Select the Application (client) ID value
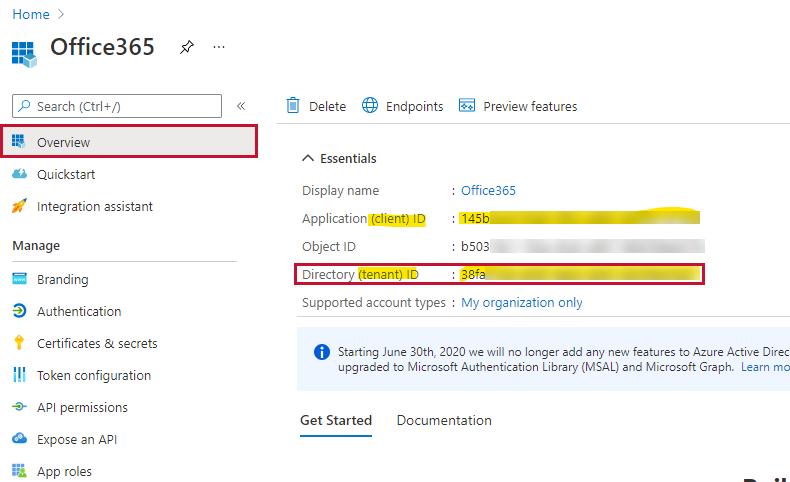Screen dimensions: 790x482 coord(579,218)
